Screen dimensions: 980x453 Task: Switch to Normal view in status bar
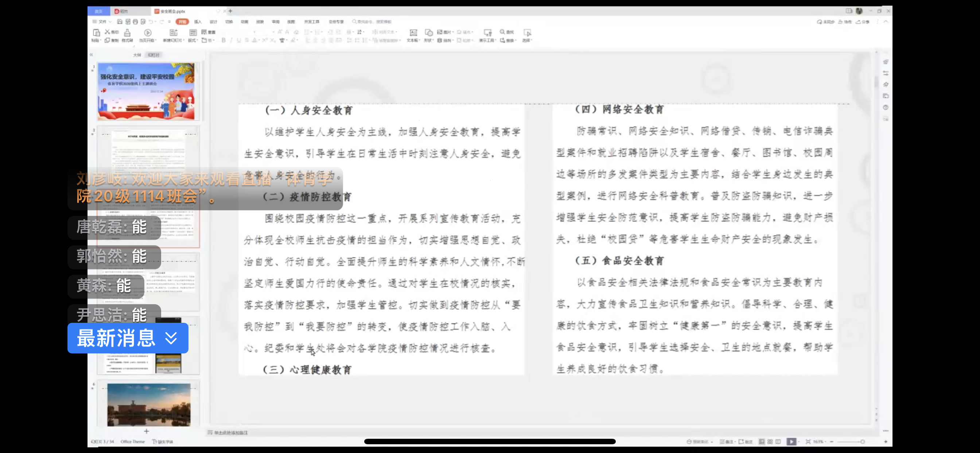click(762, 442)
